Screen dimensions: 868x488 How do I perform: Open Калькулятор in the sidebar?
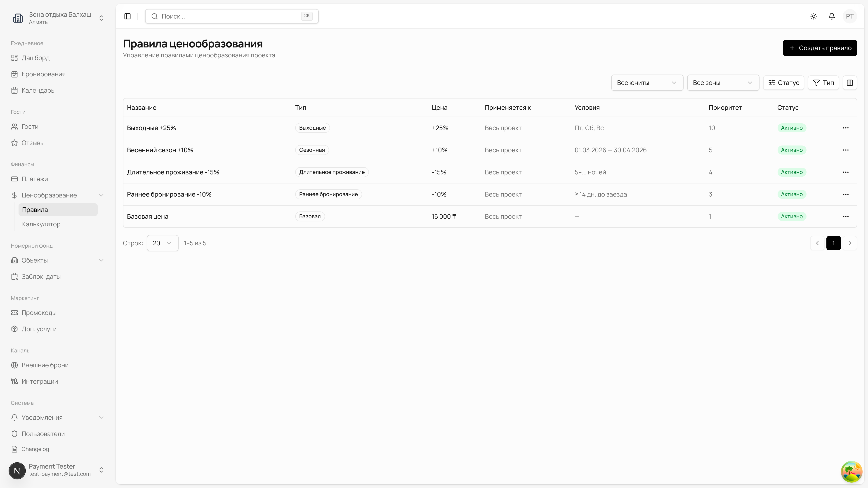[x=41, y=224]
